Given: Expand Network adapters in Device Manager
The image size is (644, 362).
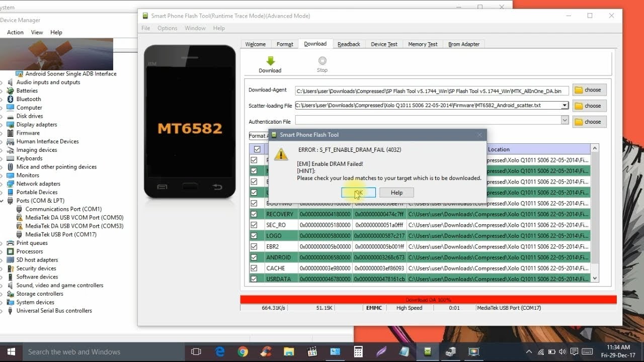Looking at the screenshot, I should click(2, 184).
